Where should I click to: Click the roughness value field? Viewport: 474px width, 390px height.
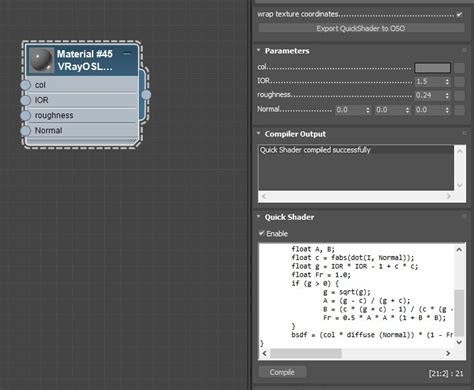429,96
